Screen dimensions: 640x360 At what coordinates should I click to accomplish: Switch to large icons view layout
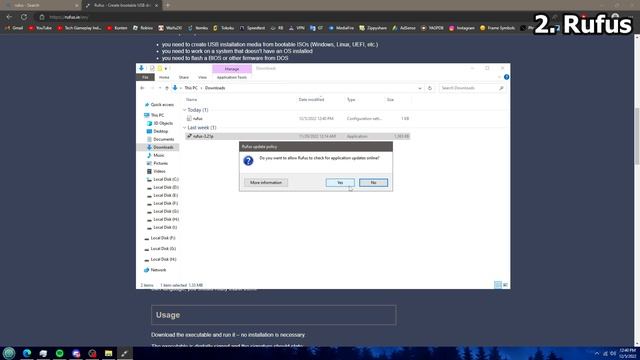tap(505, 285)
